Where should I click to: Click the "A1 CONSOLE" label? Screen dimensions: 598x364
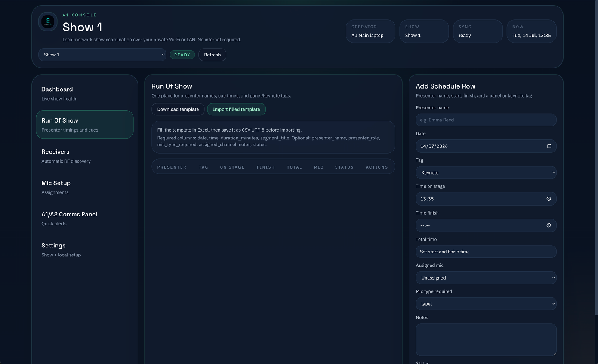(79, 15)
